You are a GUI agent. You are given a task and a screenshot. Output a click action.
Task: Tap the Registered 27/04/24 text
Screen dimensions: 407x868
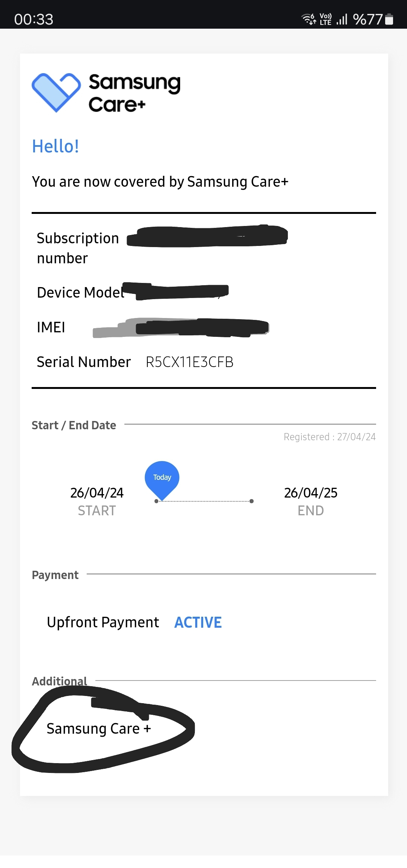point(330,437)
